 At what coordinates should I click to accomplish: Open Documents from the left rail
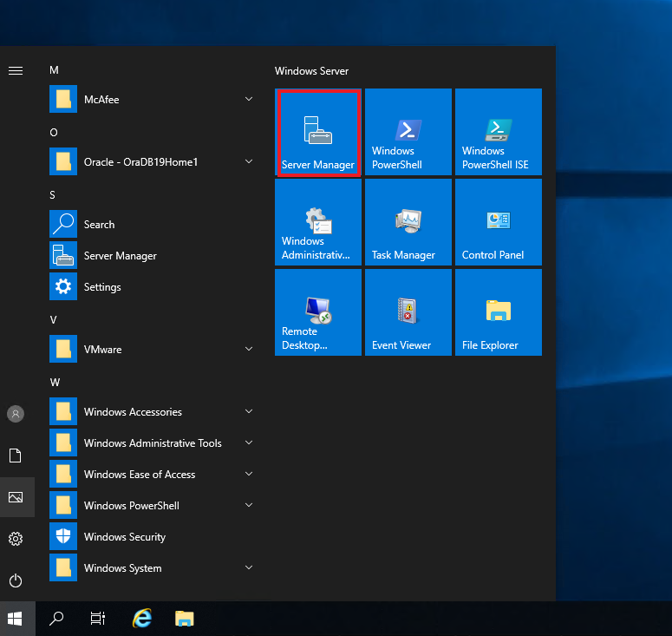pos(16,456)
